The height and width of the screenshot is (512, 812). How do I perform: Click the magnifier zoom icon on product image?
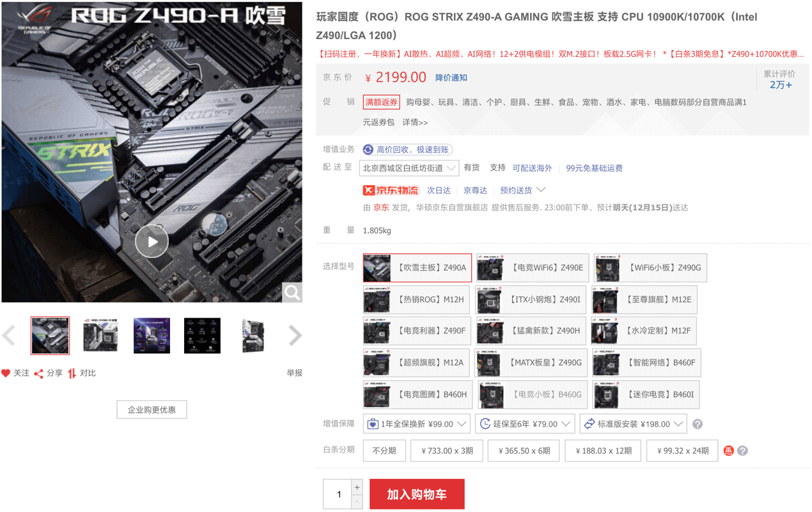coord(292,293)
